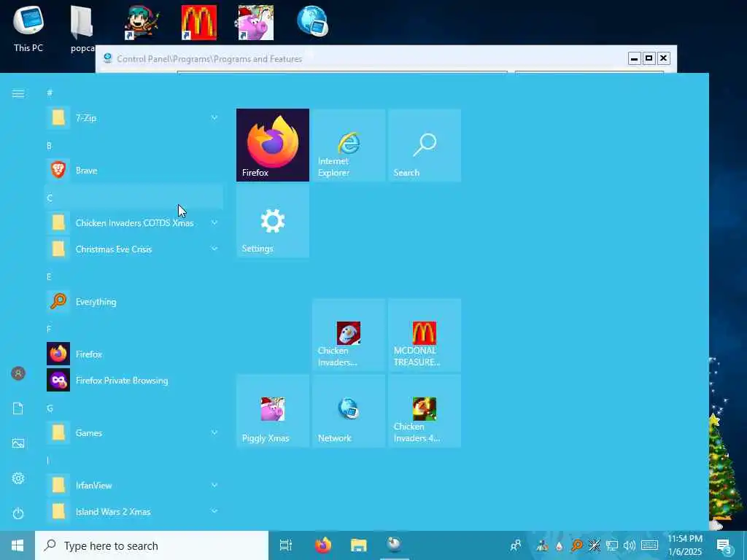Open Firefox Private Browsing entry
747x560 pixels.
pos(134,380)
